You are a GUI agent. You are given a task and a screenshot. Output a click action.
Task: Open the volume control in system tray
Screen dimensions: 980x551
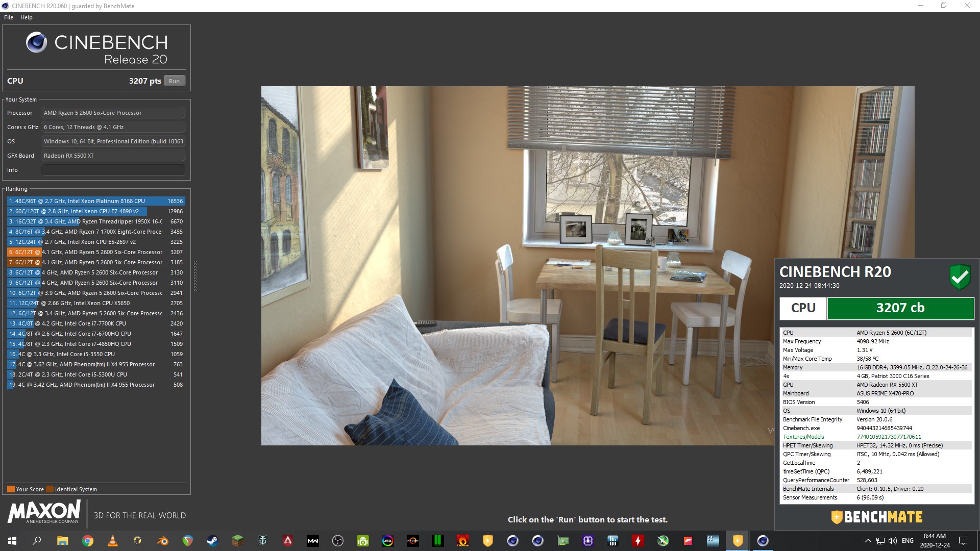tap(893, 541)
